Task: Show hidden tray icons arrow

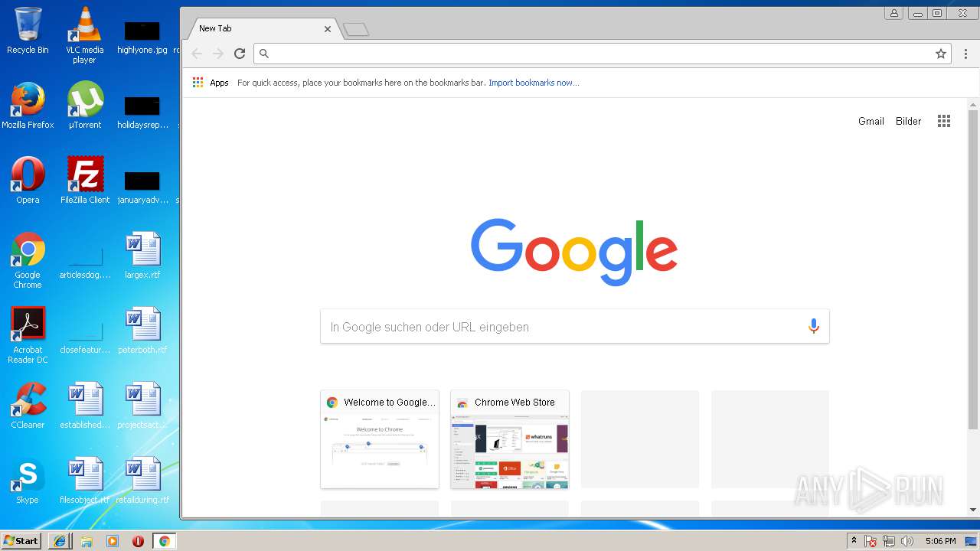Action: (x=854, y=541)
